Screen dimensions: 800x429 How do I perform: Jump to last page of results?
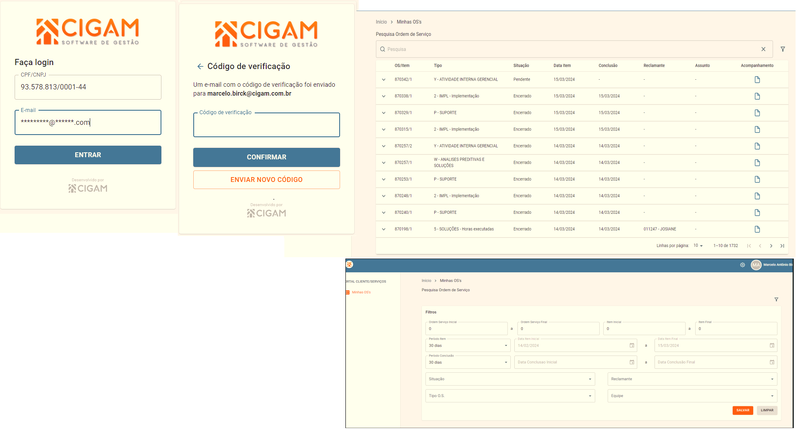coord(782,246)
